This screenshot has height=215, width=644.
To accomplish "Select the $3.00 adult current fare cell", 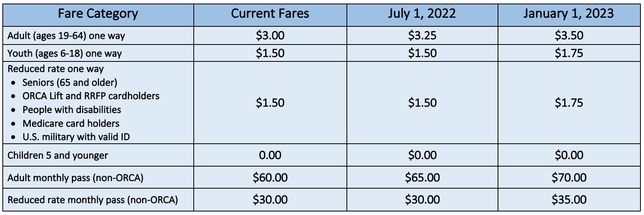I will coord(270,35).
